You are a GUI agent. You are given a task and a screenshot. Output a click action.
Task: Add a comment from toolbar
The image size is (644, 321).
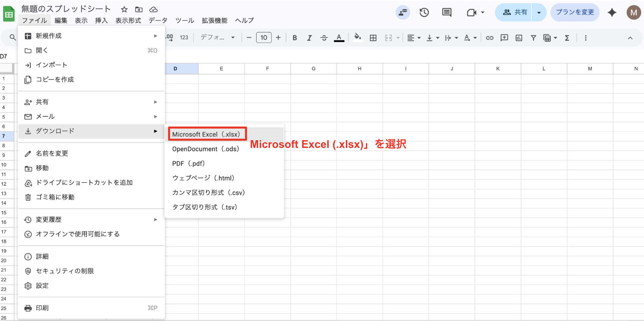[x=504, y=38]
